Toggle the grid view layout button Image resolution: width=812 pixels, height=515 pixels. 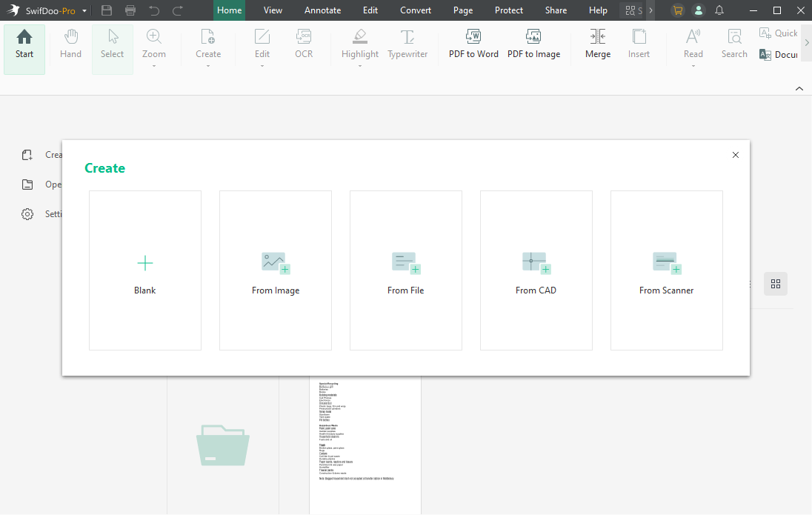pyautogui.click(x=776, y=284)
